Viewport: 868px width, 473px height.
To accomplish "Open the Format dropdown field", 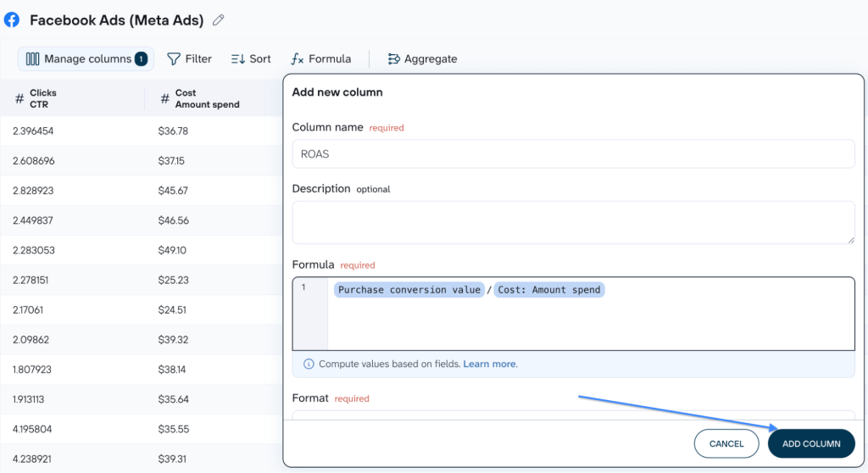I will [574, 415].
